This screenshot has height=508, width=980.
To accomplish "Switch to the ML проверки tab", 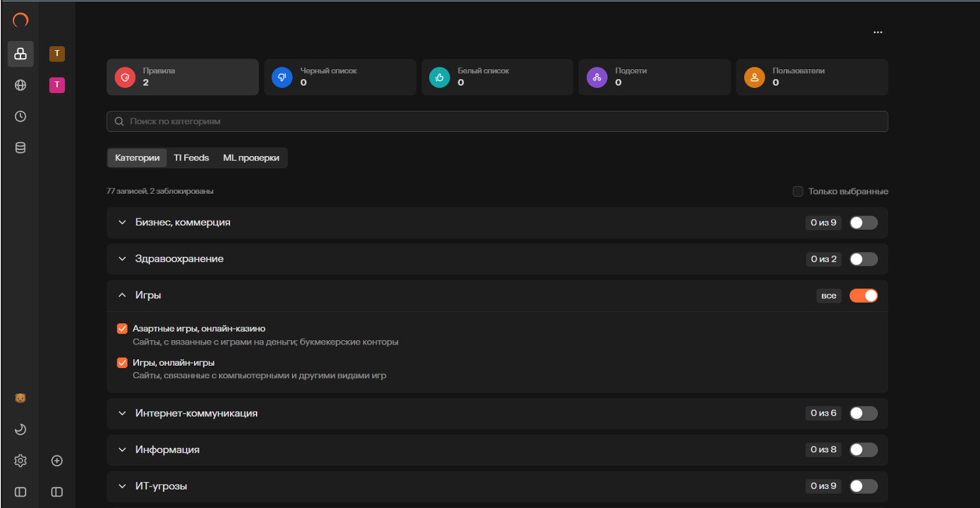I will pos(251,158).
